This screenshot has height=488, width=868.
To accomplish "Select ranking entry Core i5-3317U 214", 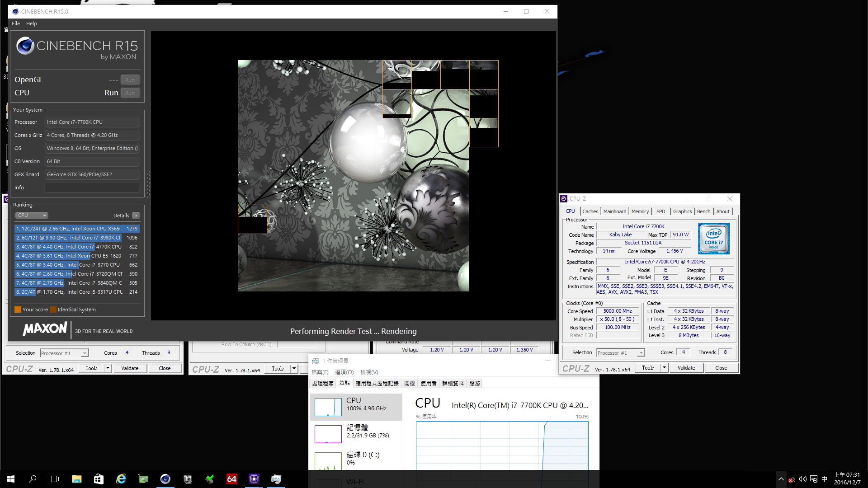I will (77, 292).
